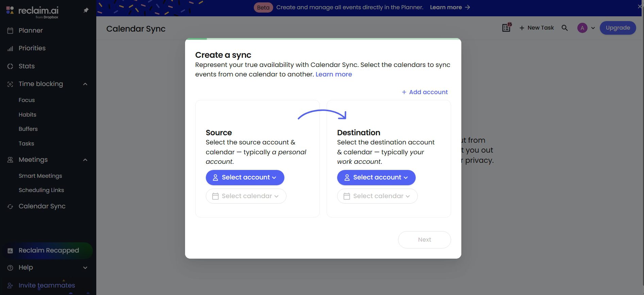The width and height of the screenshot is (644, 295).
Task: Open the Destination Select calendar dropdown
Action: (377, 196)
